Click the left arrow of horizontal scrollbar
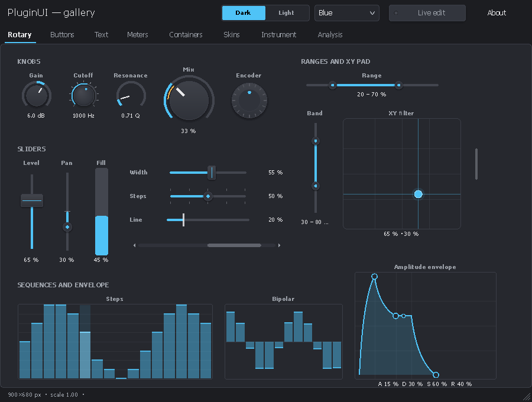 click(x=135, y=245)
